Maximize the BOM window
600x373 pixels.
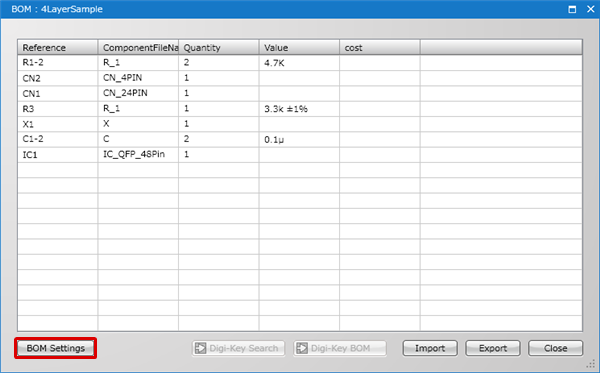pyautogui.click(x=572, y=9)
